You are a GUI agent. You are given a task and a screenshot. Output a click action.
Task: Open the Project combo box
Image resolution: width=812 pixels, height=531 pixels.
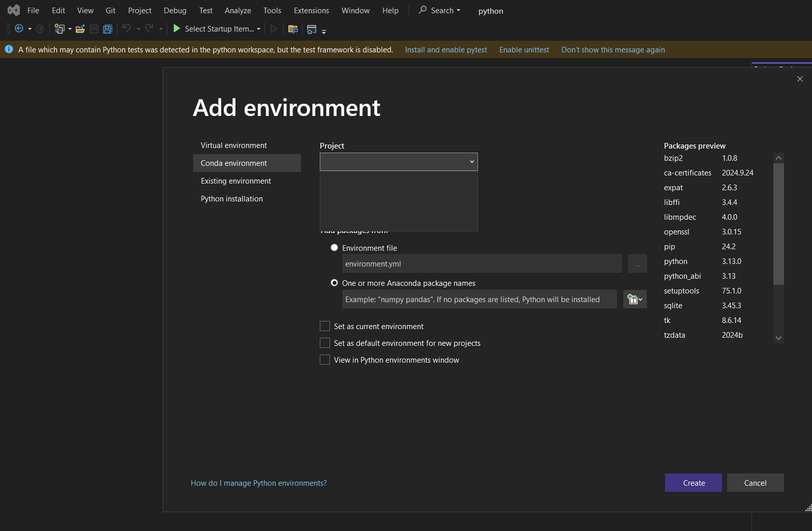pos(399,162)
